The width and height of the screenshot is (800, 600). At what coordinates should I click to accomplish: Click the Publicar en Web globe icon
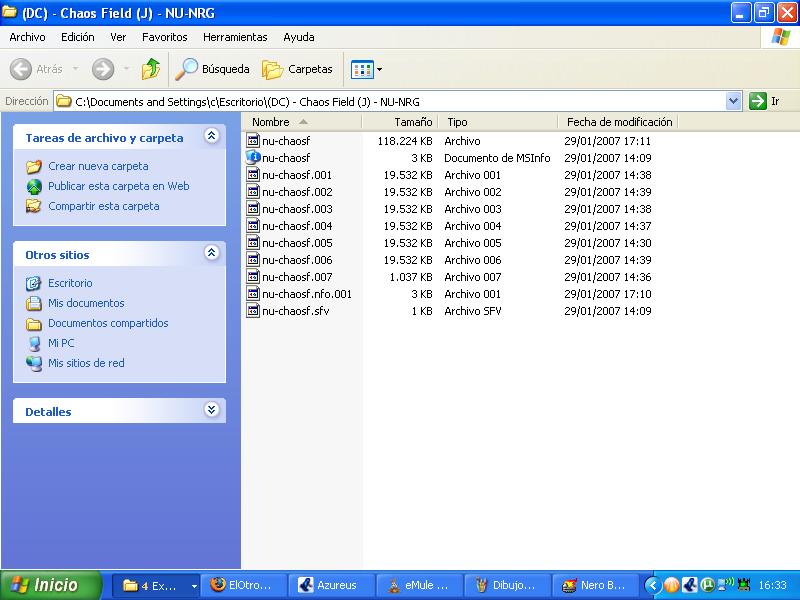click(34, 187)
